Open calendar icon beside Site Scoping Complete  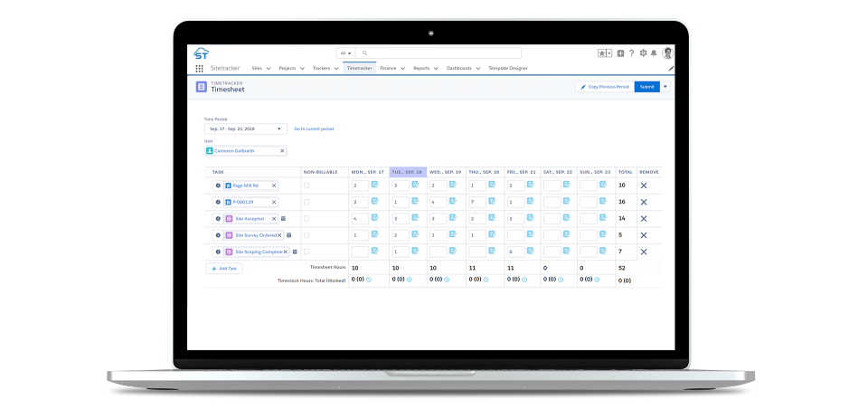(x=295, y=252)
